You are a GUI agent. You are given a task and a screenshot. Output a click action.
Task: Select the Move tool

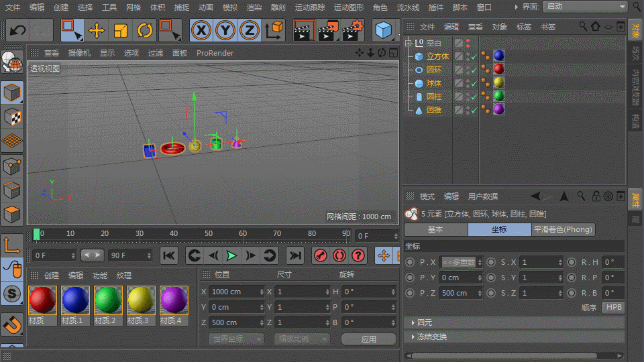96,30
